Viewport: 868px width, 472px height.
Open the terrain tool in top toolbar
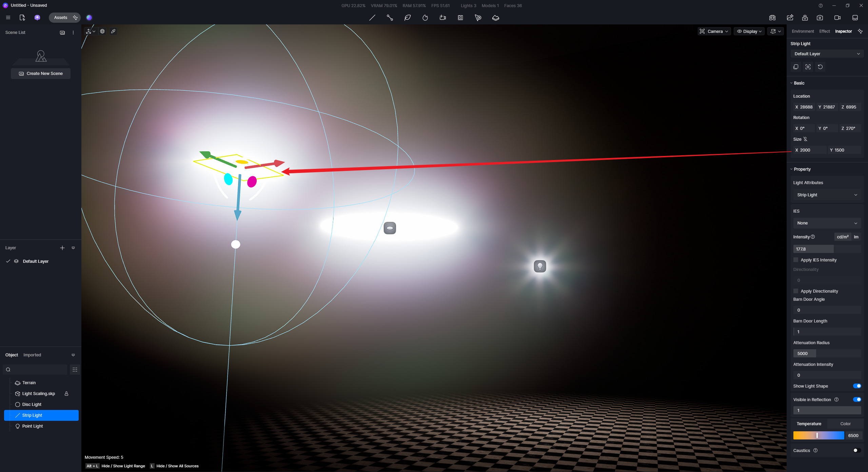coord(495,18)
